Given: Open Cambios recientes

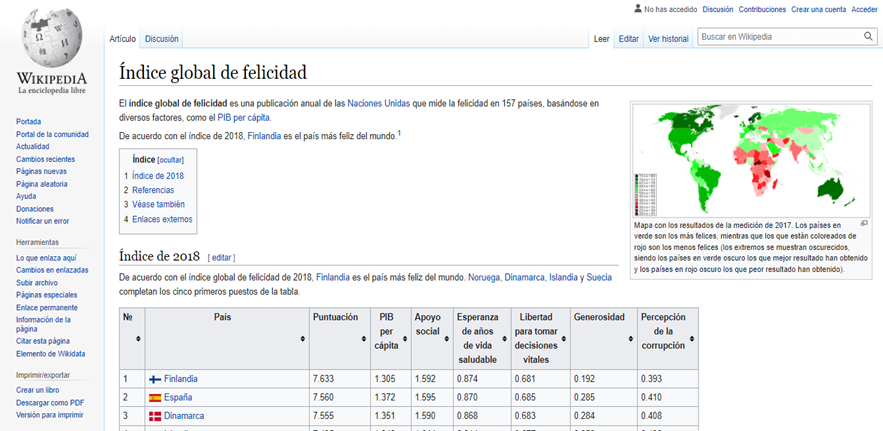Looking at the screenshot, I should [45, 159].
